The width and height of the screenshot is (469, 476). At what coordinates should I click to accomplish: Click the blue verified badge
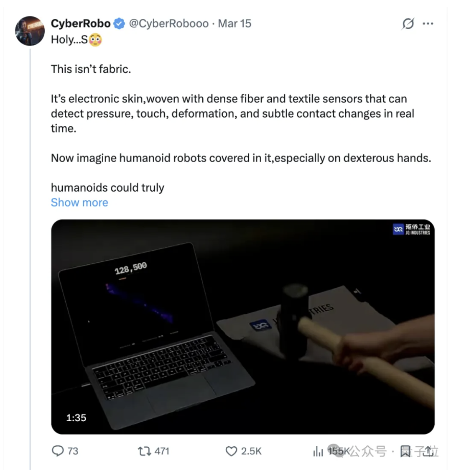(120, 24)
